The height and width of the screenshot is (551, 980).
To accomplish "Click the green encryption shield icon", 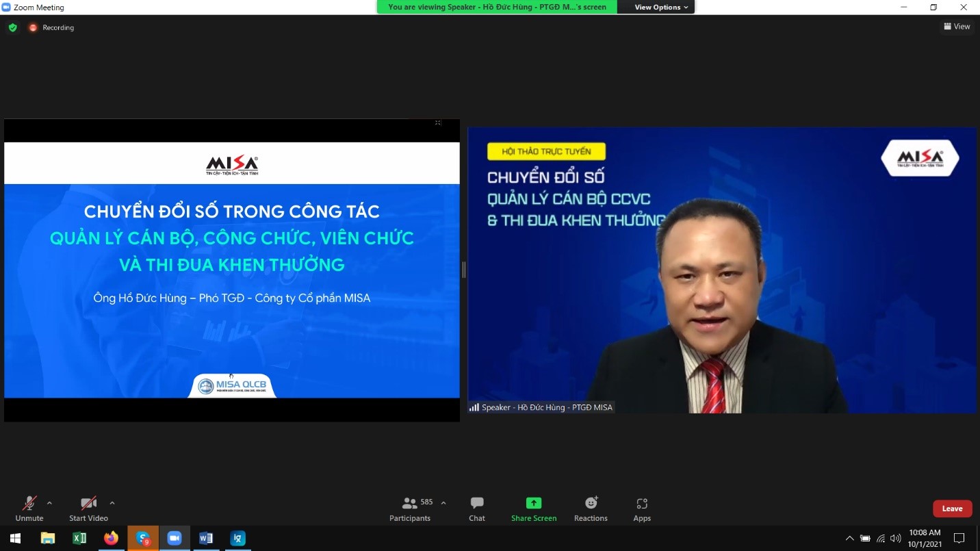I will coord(12,27).
